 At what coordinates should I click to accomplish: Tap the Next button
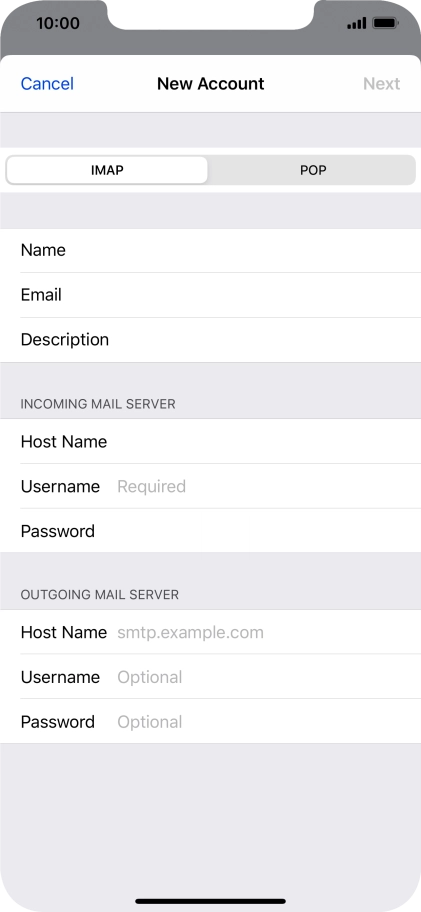(381, 84)
